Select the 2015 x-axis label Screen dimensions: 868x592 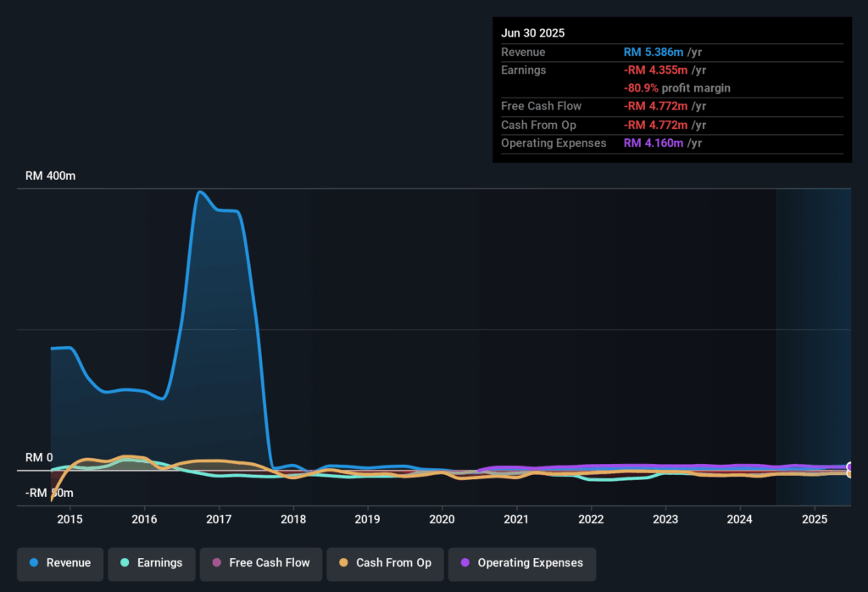[70, 518]
